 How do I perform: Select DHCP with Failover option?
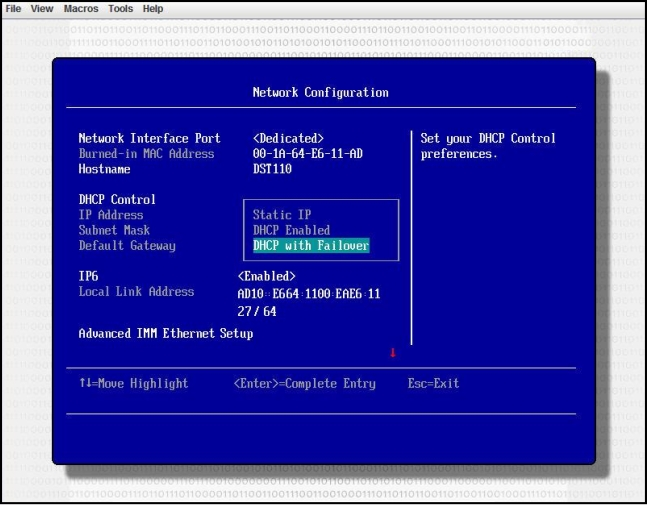coord(310,246)
